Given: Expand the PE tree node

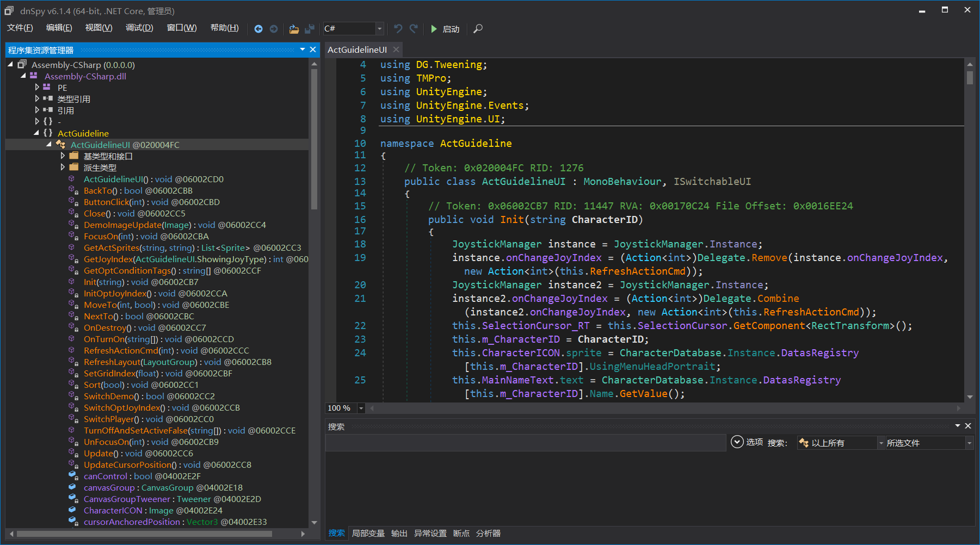Looking at the screenshot, I should coord(37,87).
